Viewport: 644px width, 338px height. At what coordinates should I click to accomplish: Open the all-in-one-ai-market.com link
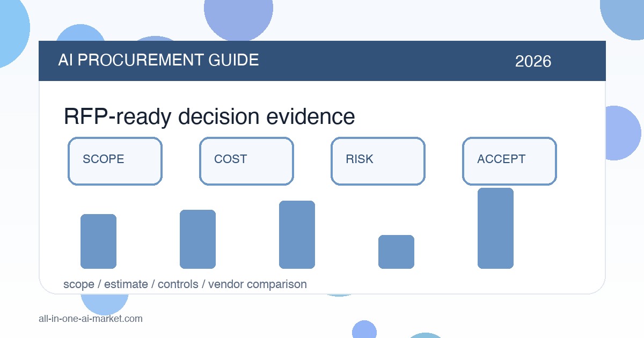click(91, 319)
